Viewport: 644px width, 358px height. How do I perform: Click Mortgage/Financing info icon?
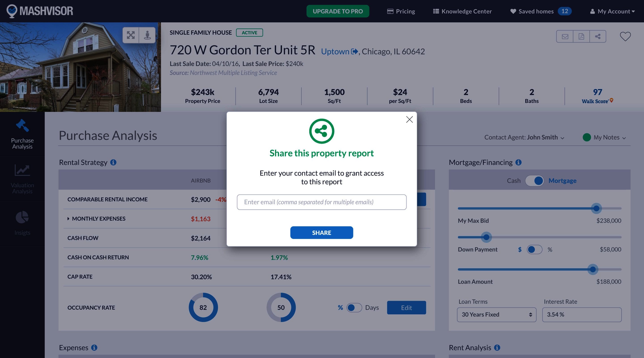pos(519,162)
